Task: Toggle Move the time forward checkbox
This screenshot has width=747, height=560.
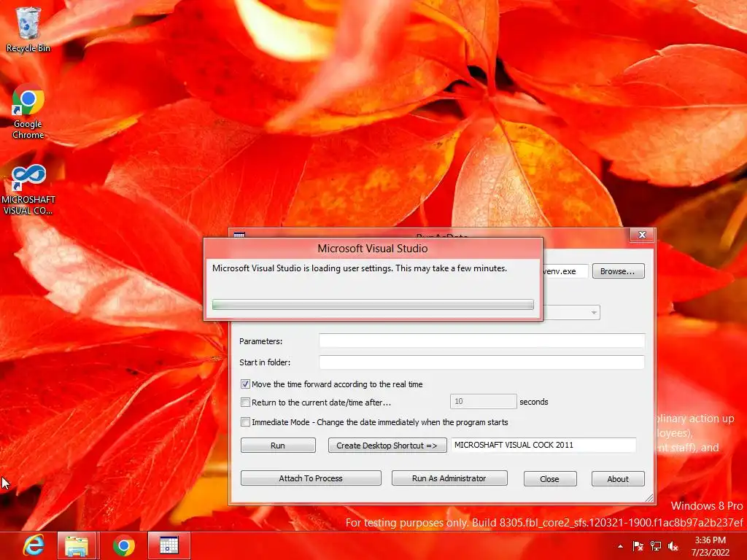Action: click(245, 384)
